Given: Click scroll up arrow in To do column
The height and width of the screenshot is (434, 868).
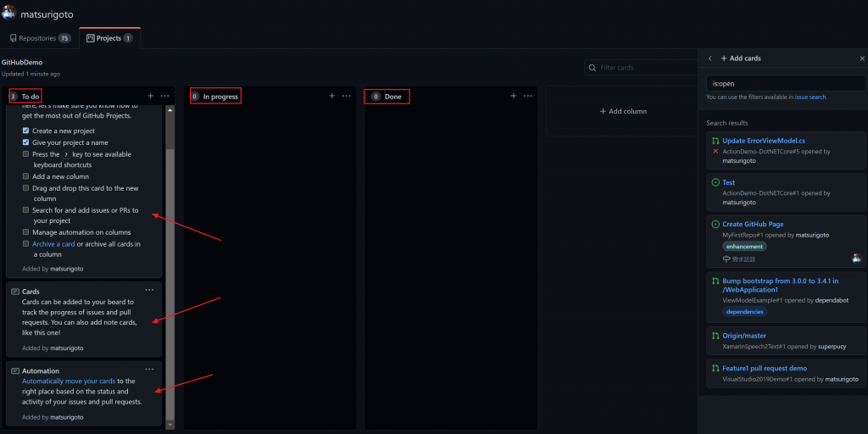Looking at the screenshot, I should [170, 111].
